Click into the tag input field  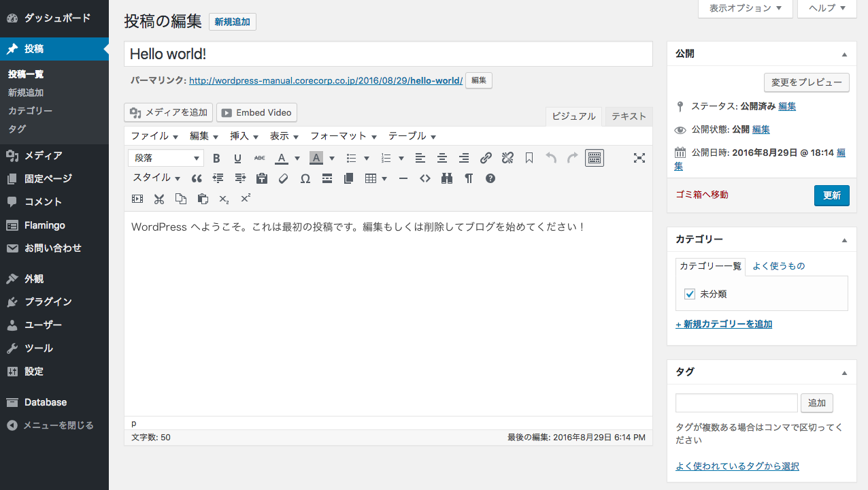pyautogui.click(x=736, y=403)
